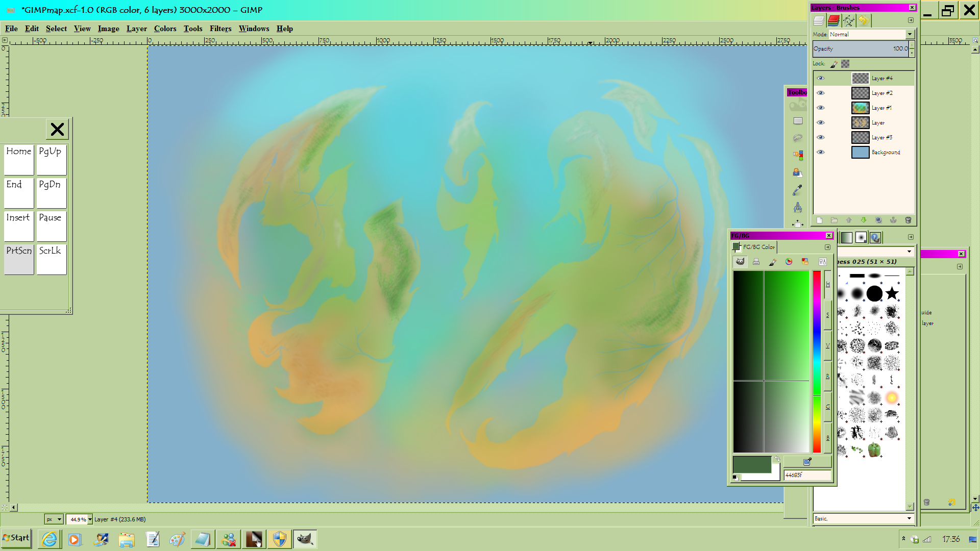Select the sparks glowing orange brush
The height and width of the screenshot is (551, 980).
tap(892, 397)
